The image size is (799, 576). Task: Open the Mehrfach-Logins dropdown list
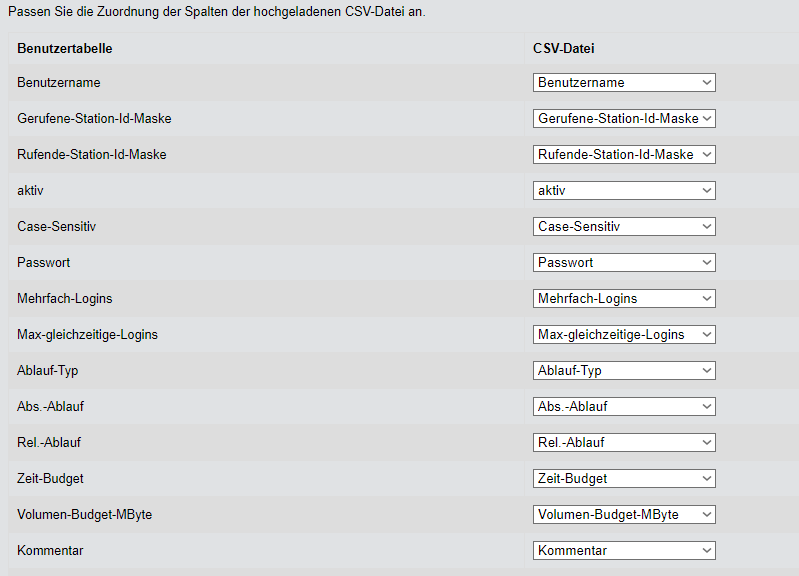pos(624,299)
